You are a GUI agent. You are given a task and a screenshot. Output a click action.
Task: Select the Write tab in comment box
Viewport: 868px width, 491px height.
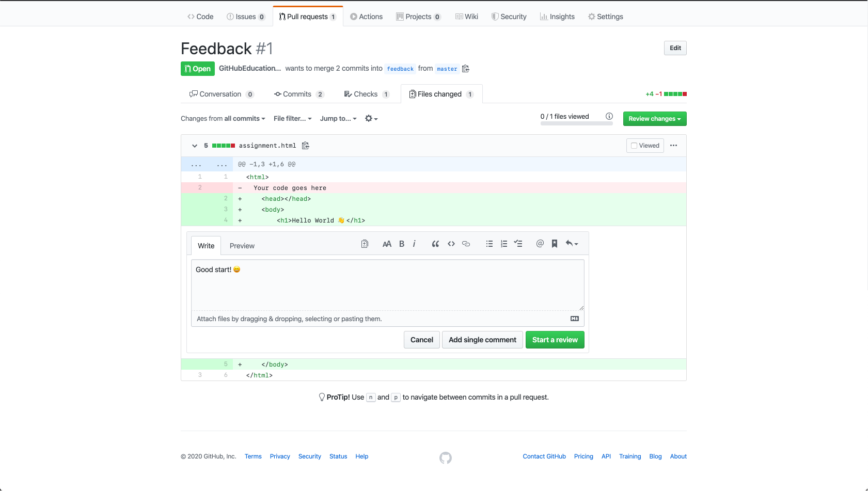coord(206,246)
